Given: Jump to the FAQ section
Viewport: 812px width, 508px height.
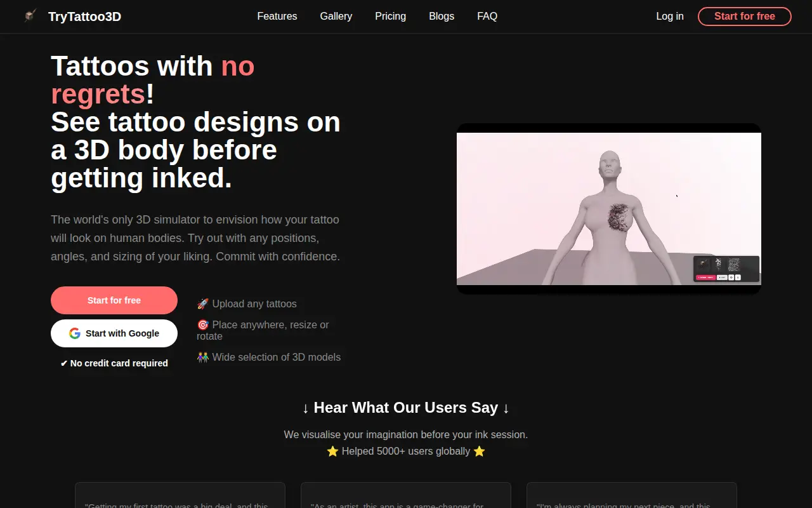Looking at the screenshot, I should tap(487, 16).
